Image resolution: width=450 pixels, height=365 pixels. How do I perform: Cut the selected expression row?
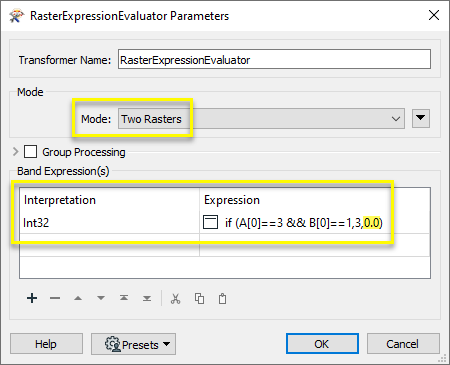pos(175,299)
